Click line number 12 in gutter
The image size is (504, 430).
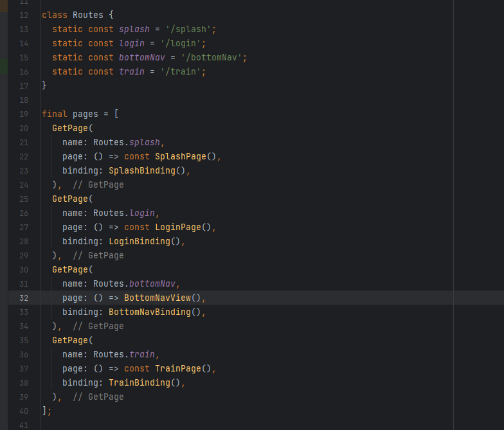(x=24, y=15)
